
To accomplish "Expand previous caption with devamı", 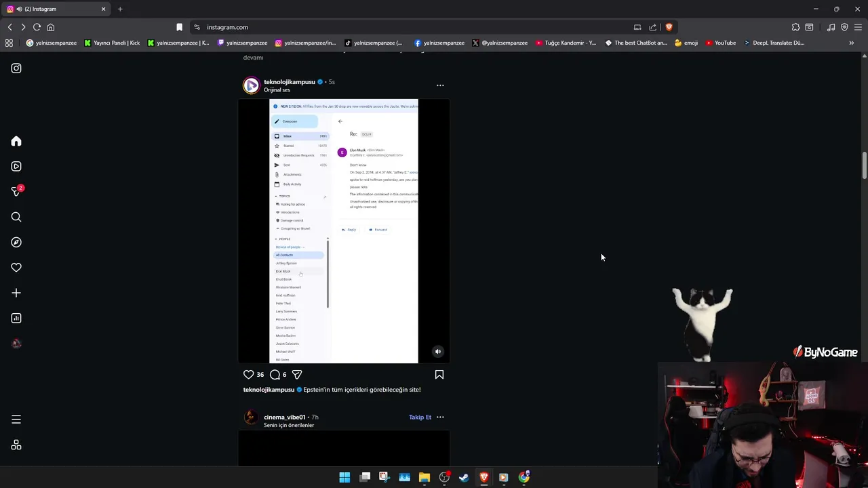I will pyautogui.click(x=253, y=58).
